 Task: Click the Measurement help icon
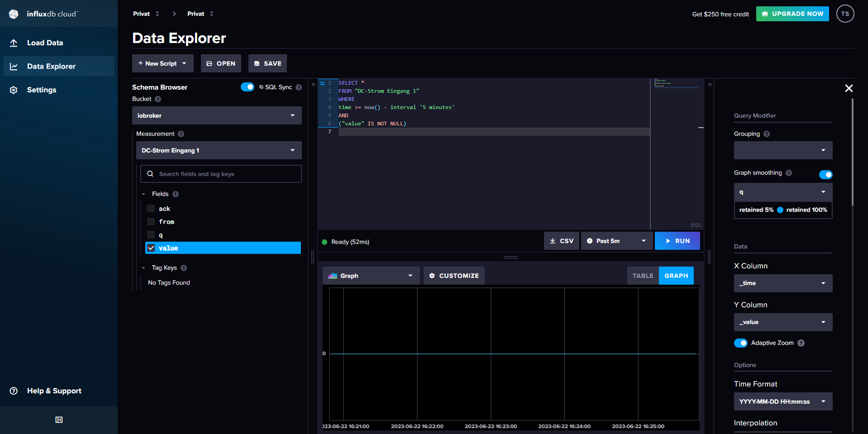181,134
